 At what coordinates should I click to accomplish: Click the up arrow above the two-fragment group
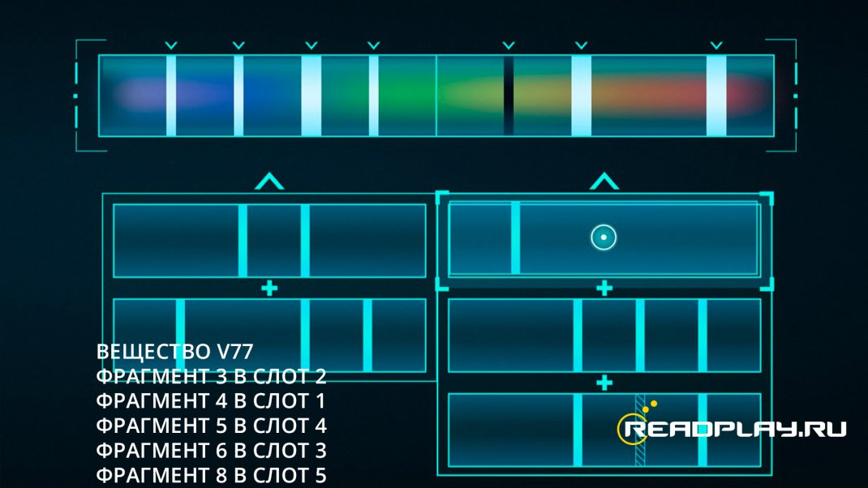pos(269,182)
